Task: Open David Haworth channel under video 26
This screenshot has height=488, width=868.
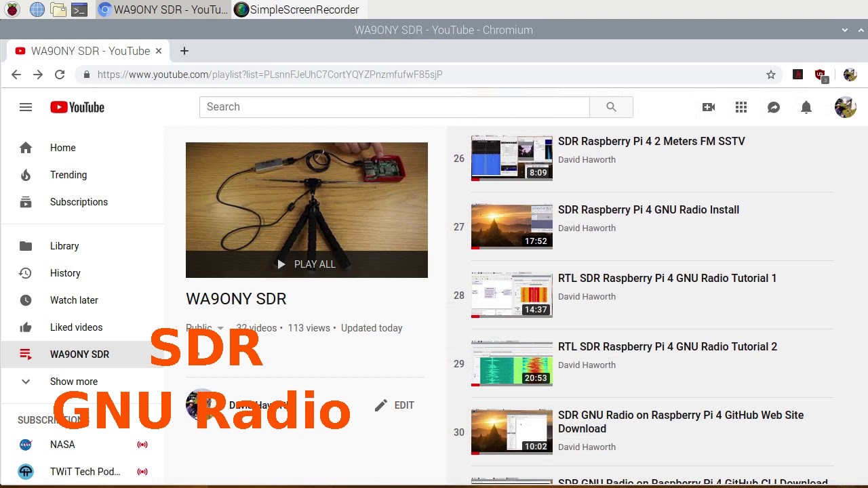Action: click(x=587, y=160)
